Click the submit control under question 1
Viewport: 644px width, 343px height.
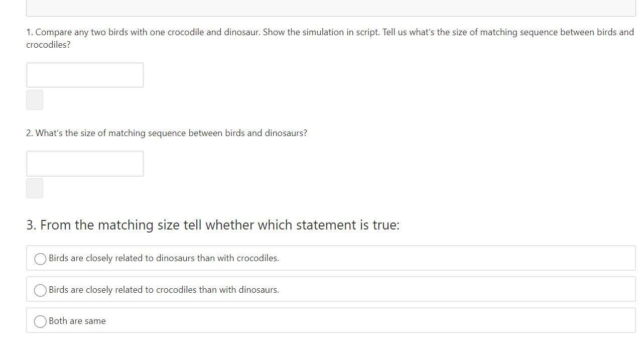[x=34, y=99]
